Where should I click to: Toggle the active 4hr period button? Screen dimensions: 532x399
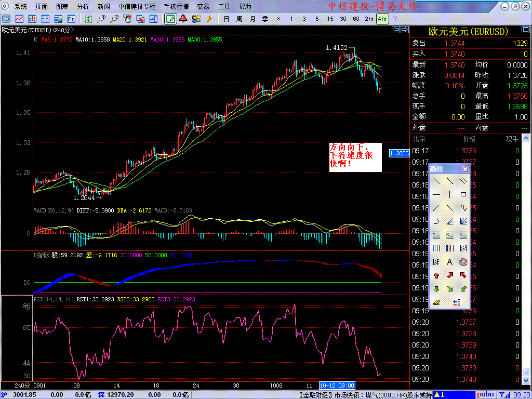pos(382,19)
